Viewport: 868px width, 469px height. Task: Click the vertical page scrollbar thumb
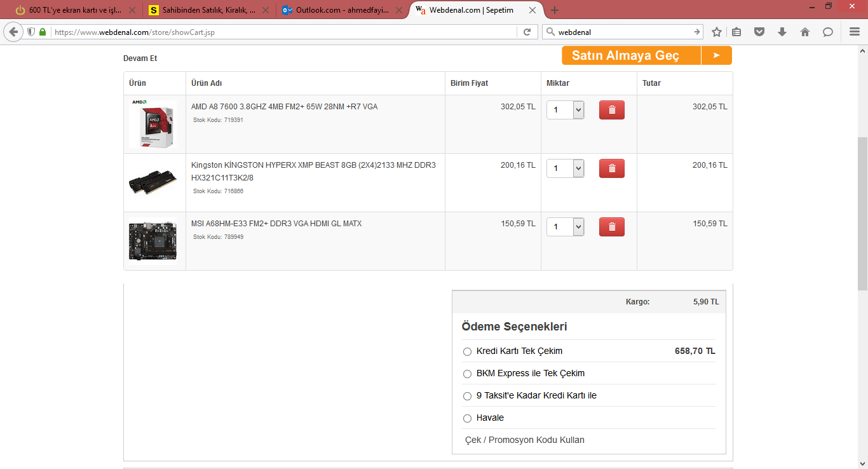point(862,213)
